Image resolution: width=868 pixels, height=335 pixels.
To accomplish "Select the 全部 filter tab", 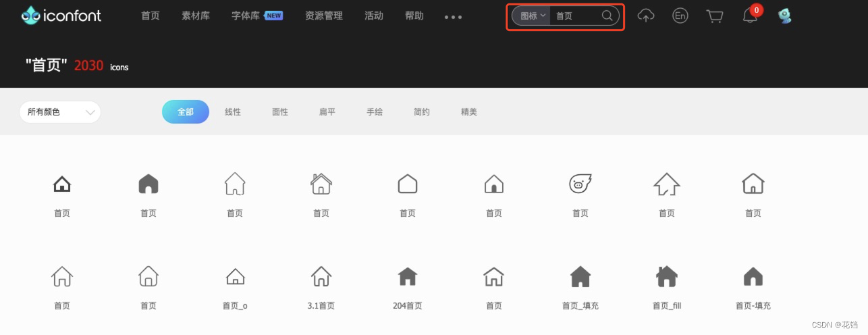I will [x=186, y=112].
